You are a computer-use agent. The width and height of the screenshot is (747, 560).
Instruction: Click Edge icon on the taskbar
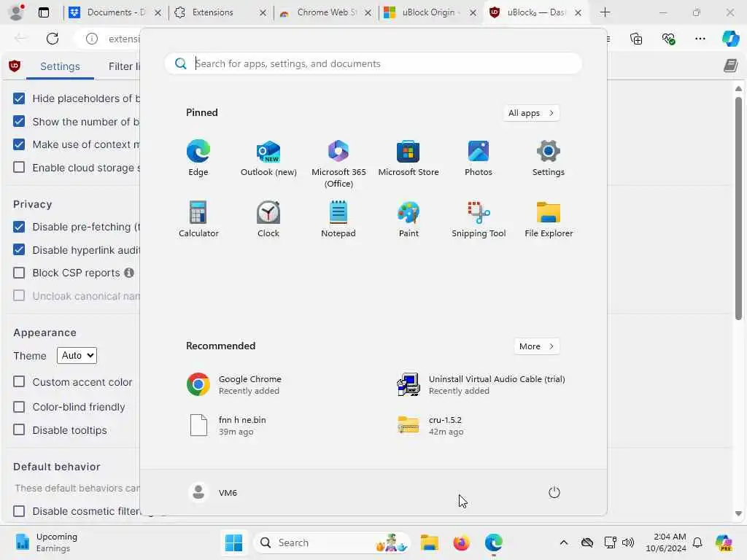point(494,542)
